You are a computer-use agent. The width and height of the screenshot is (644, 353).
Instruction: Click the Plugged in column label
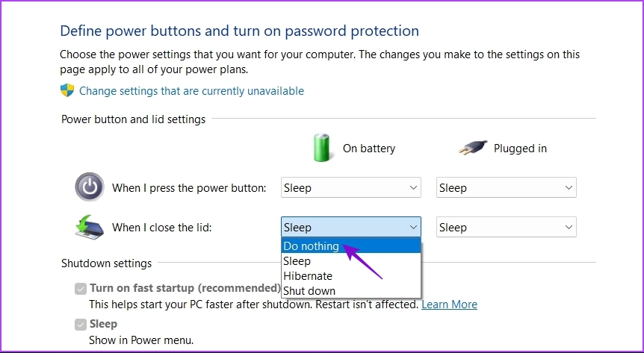click(520, 149)
